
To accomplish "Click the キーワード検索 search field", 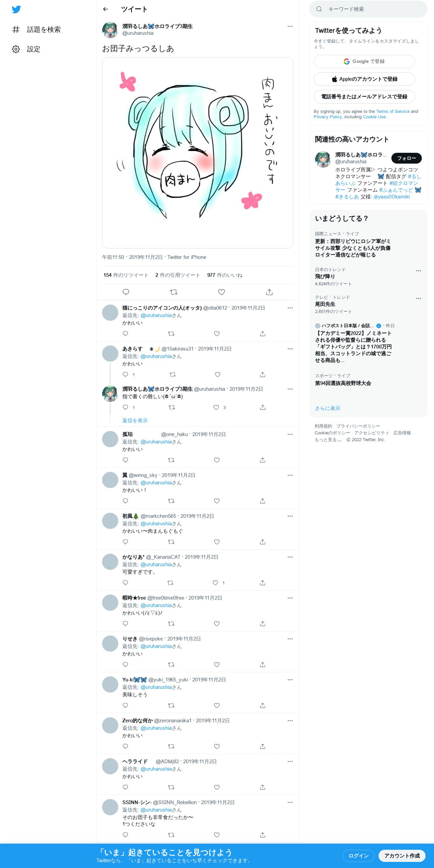I will pyautogui.click(x=368, y=9).
